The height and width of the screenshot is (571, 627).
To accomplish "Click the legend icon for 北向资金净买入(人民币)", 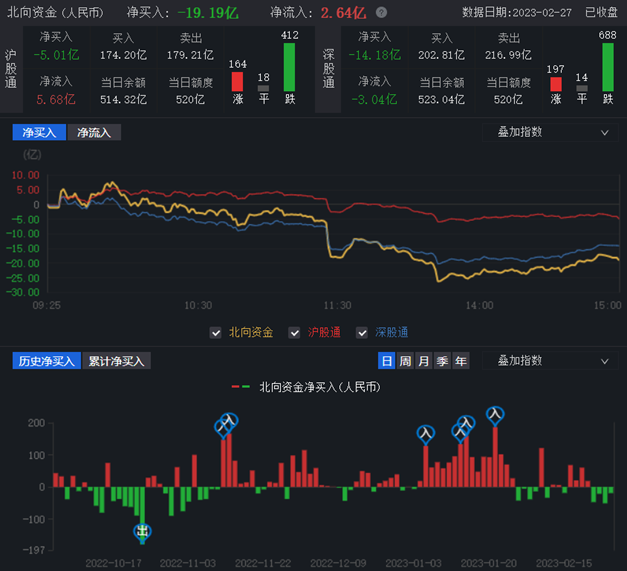I will [241, 386].
